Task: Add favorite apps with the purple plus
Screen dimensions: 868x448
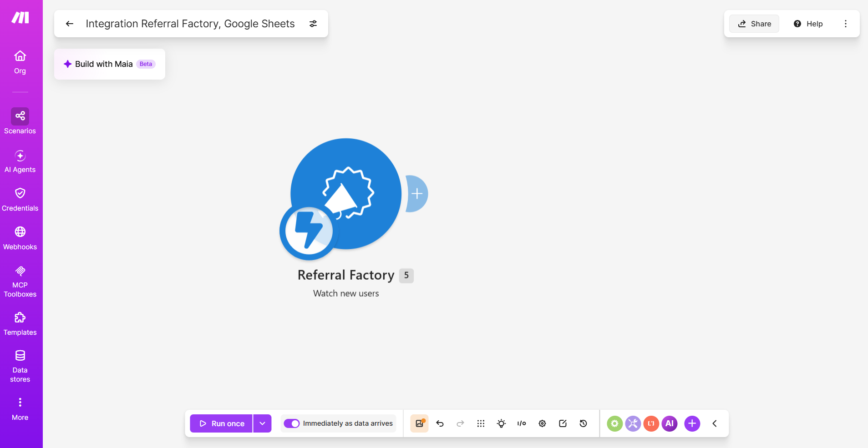Action: [692, 423]
